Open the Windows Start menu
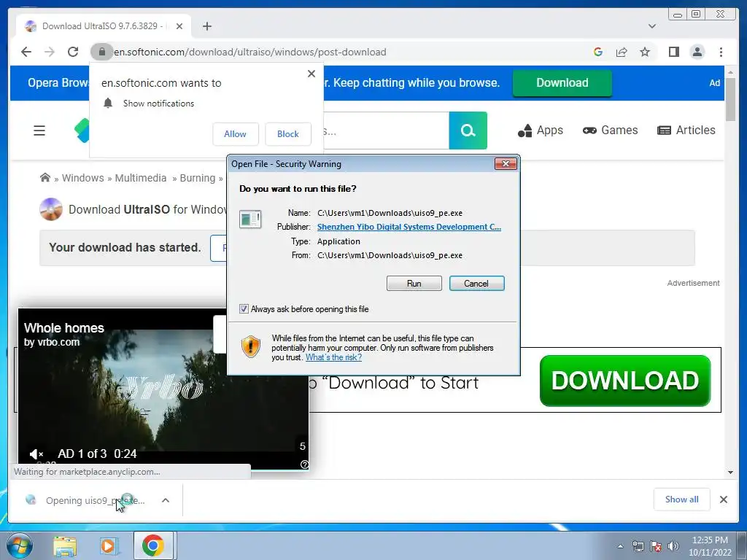The image size is (747, 560). click(18, 545)
